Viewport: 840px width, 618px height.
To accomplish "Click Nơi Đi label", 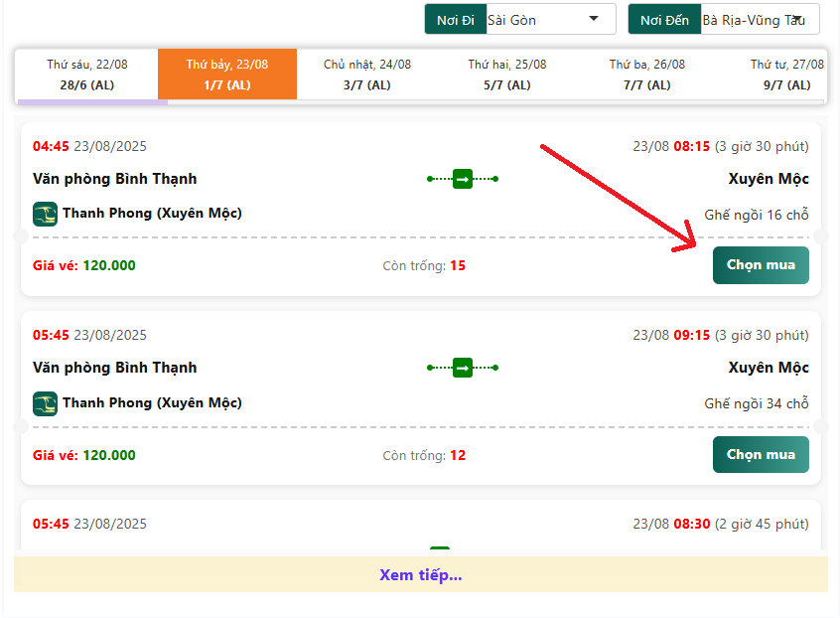I will 456,20.
